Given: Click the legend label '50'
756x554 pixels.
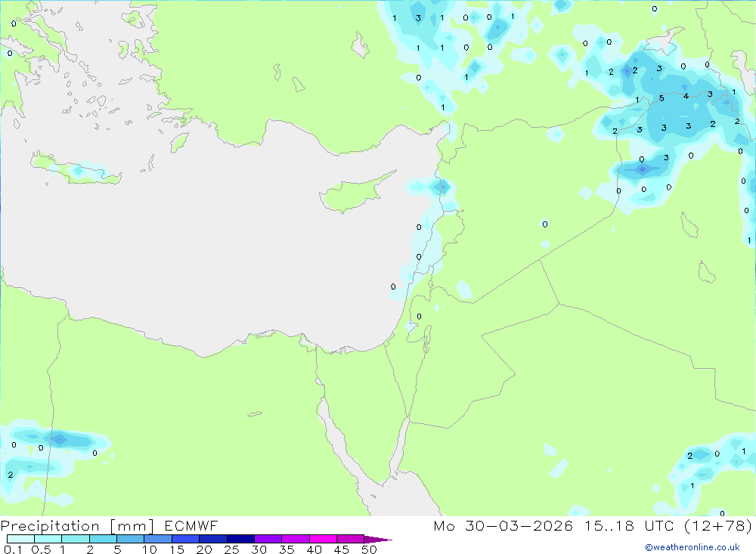Looking at the screenshot, I should 369,549.
